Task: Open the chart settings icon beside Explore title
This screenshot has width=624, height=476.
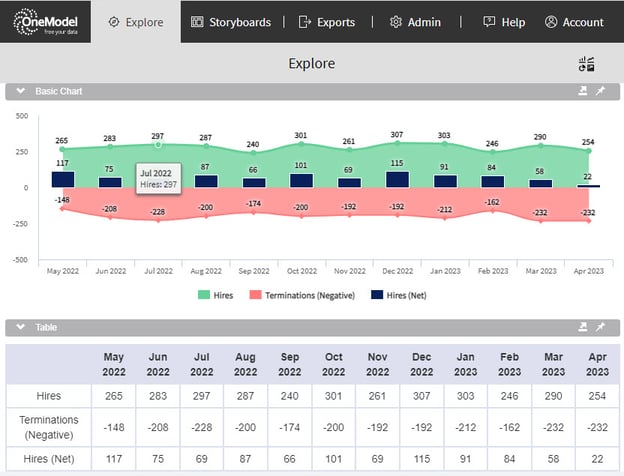Action: click(587, 64)
